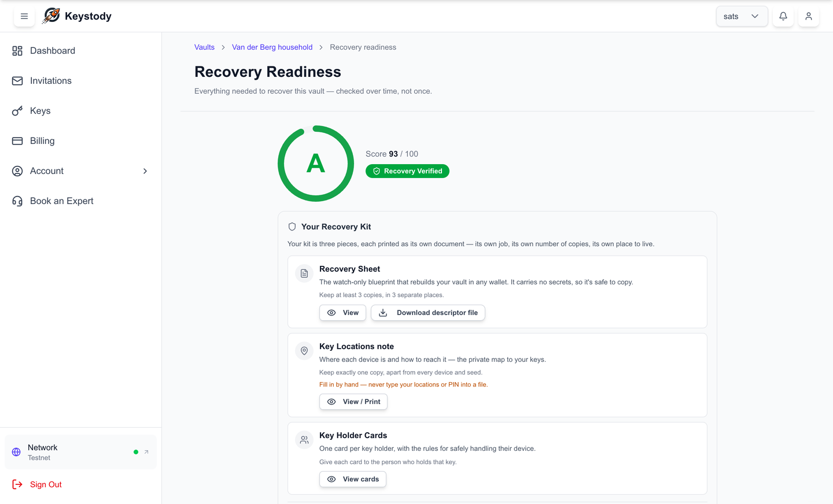833x504 pixels.
Task: Click the external arrow icon next to Network
Action: tap(146, 452)
